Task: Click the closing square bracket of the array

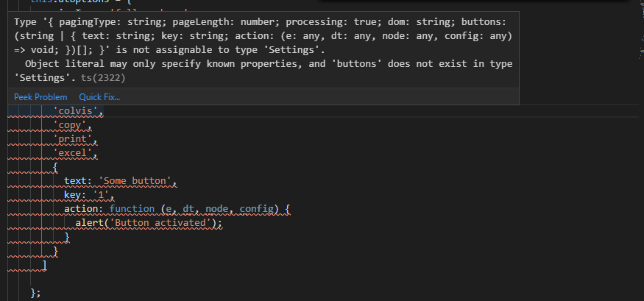Action: 46,264
